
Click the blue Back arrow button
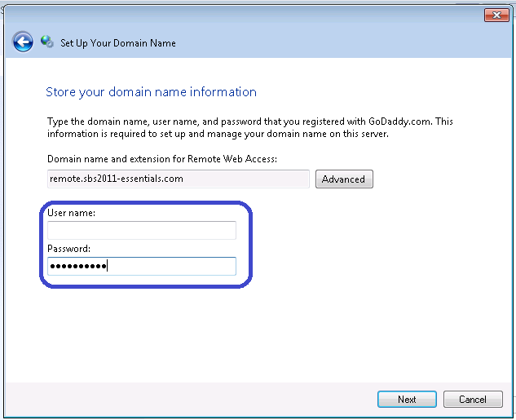[23, 42]
